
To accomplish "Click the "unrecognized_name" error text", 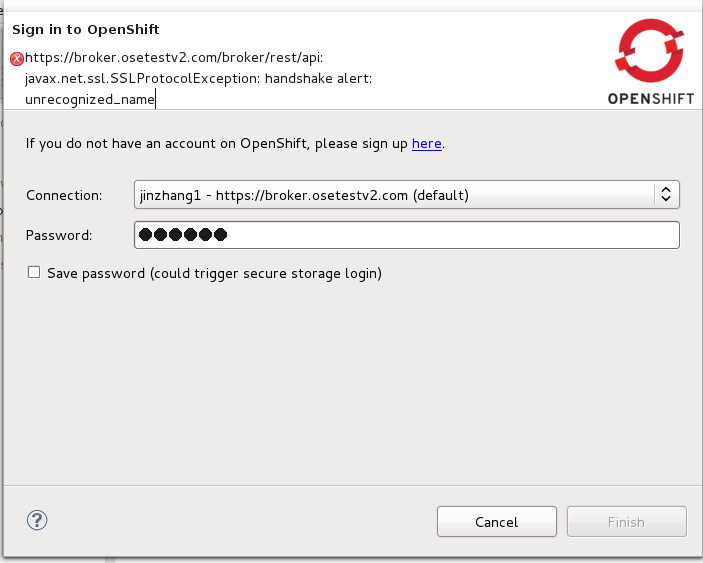I will tap(90, 99).
